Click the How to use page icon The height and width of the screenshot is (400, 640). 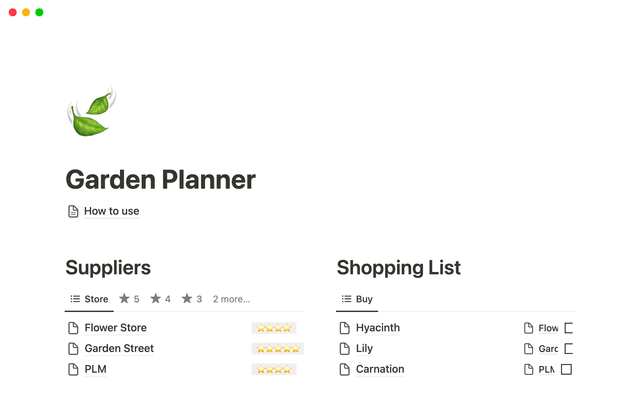coord(72,211)
